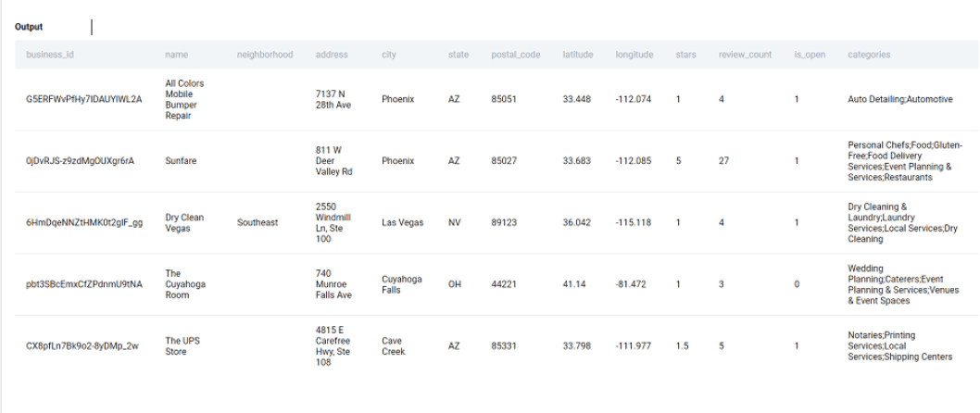Click the stars column header
This screenshot has width=980, height=413.
(685, 55)
